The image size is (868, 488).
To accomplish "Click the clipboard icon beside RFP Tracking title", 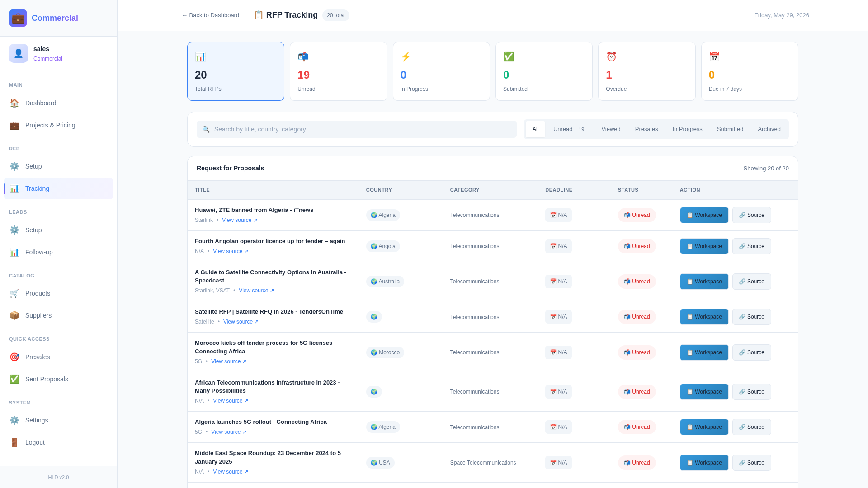I will click(259, 15).
